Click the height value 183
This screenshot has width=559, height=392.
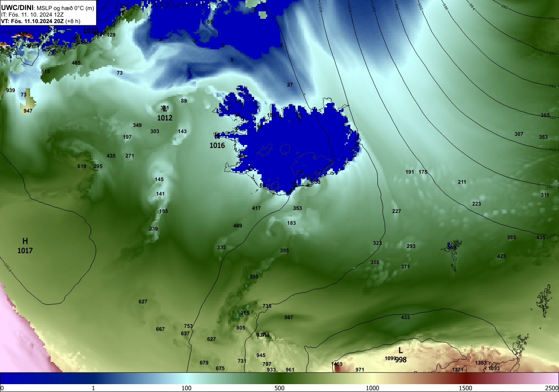click(291, 223)
